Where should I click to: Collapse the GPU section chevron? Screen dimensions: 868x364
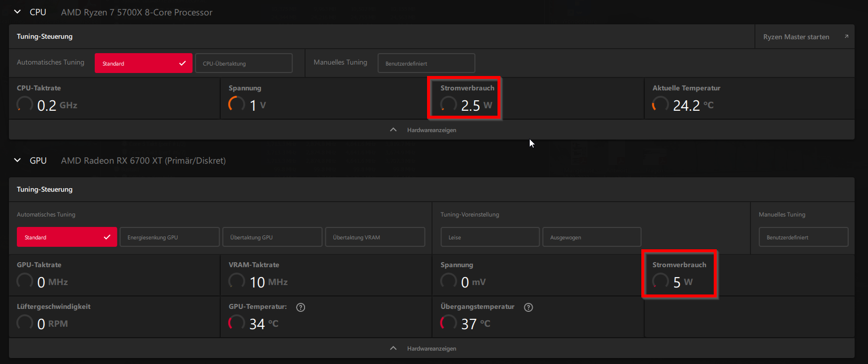click(17, 160)
